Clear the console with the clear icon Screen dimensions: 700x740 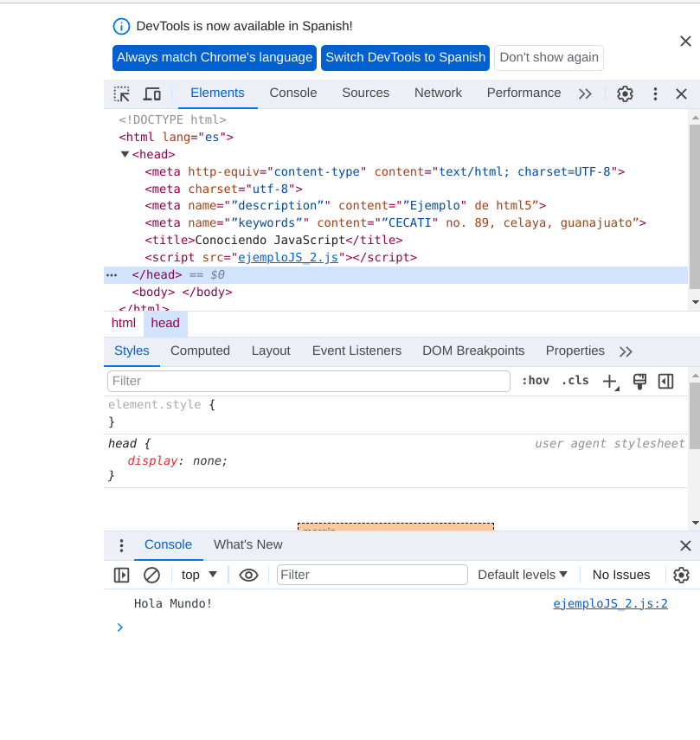pyautogui.click(x=151, y=575)
